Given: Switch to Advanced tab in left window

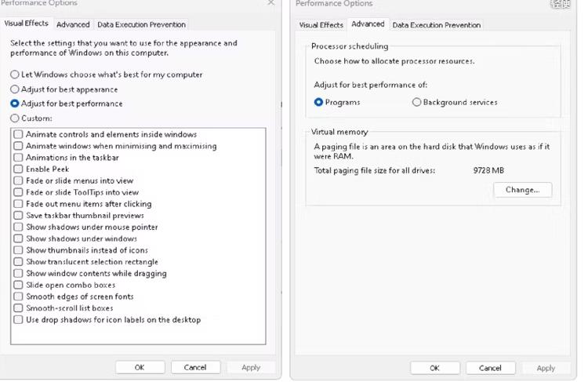Looking at the screenshot, I should pos(73,24).
